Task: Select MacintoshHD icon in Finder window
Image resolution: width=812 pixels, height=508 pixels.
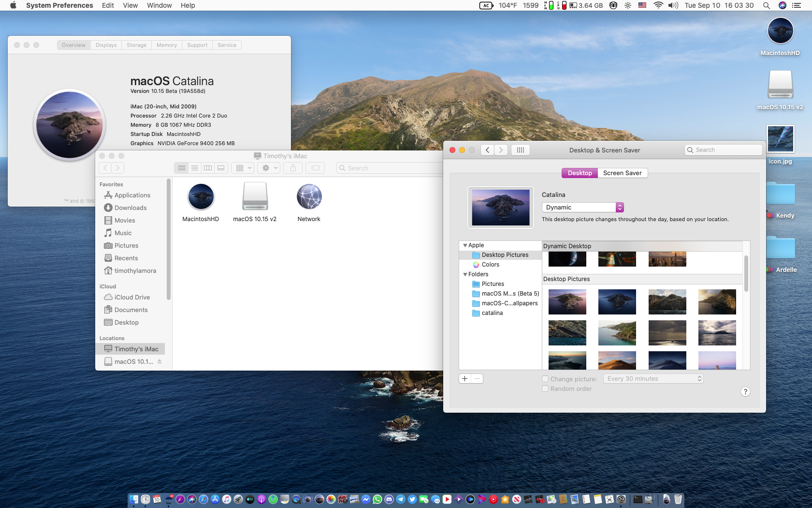Action: click(x=201, y=203)
